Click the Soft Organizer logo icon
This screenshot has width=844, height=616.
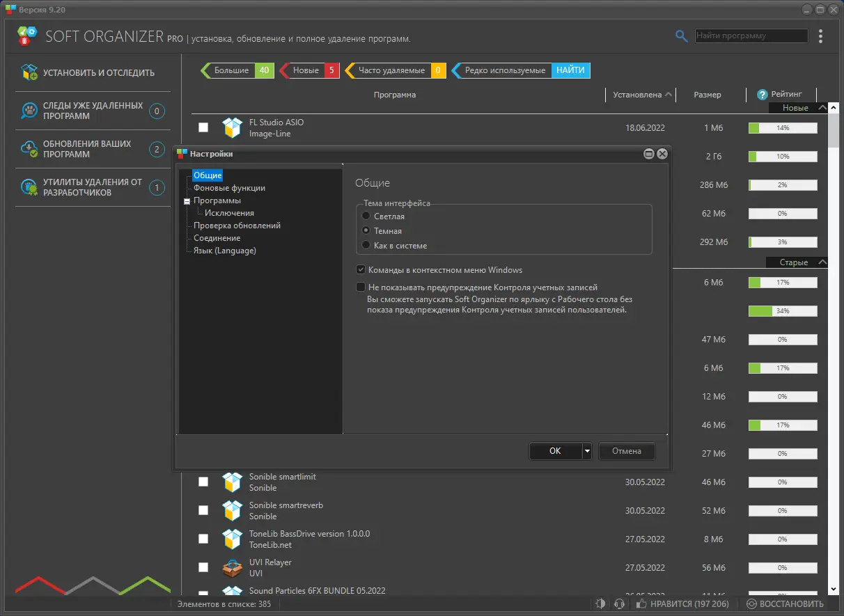coord(26,36)
